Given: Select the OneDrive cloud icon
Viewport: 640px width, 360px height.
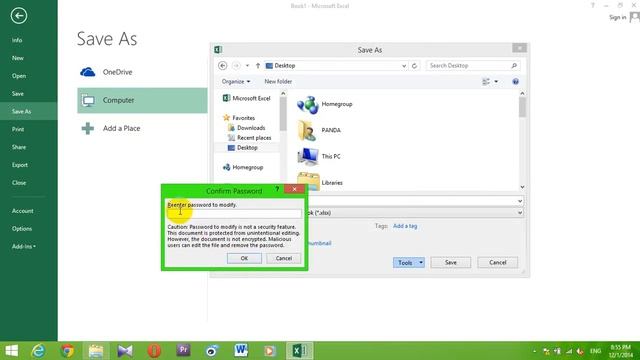Looking at the screenshot, I should (87, 72).
